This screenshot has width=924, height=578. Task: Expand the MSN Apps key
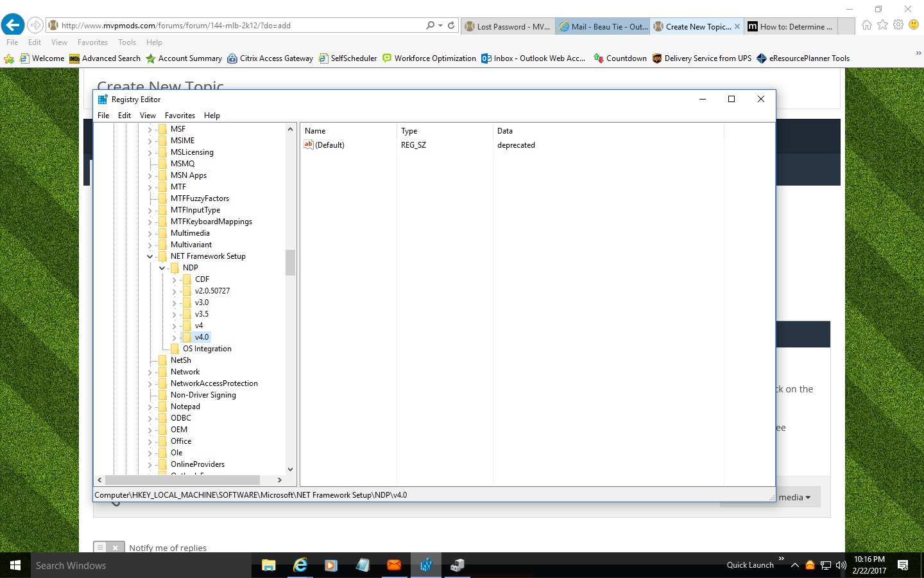150,175
